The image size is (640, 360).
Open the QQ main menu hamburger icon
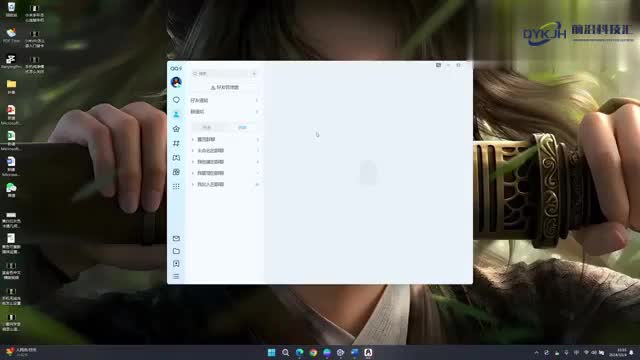176,277
